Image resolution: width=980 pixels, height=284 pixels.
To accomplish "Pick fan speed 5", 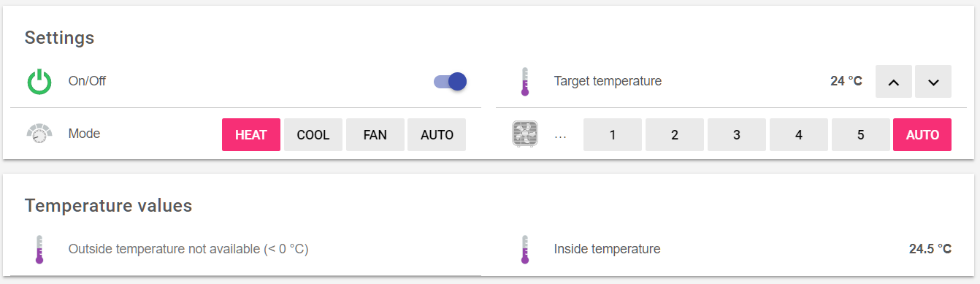I will pos(861,134).
